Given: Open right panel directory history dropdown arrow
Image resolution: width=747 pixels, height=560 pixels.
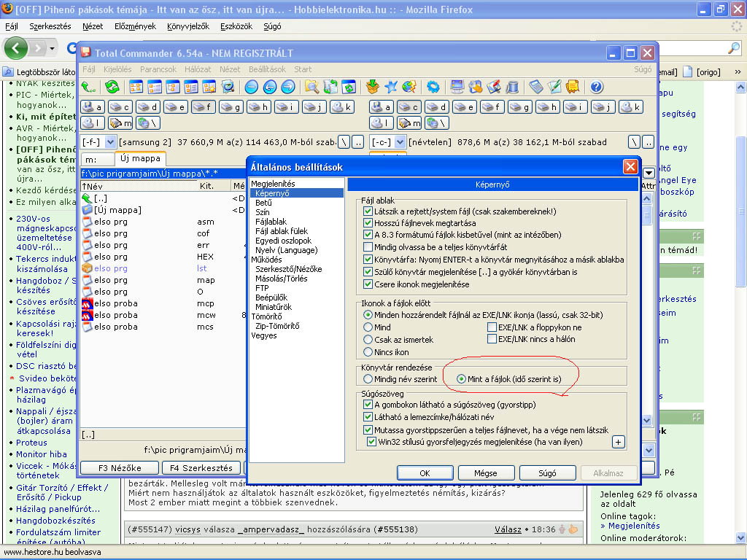Looking at the screenshot, I should coord(649,173).
